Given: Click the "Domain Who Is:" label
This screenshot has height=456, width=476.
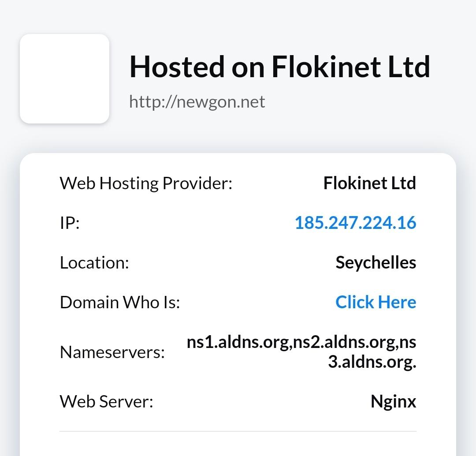Looking at the screenshot, I should 120,302.
